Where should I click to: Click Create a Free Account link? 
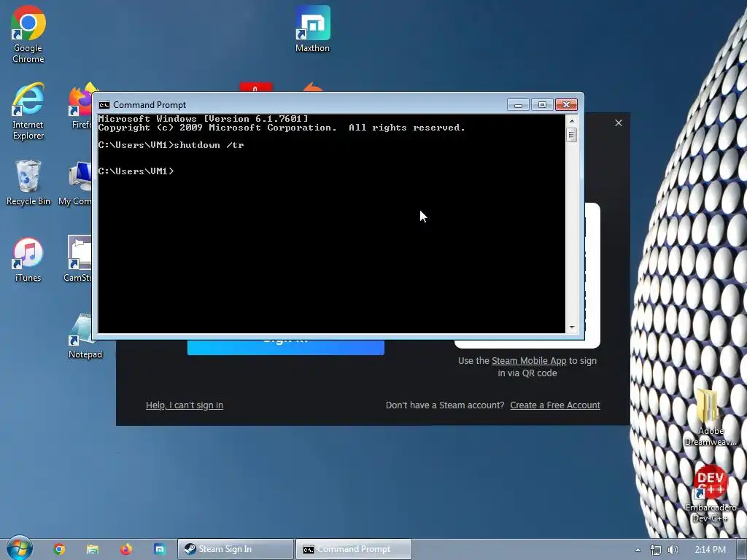tap(555, 405)
